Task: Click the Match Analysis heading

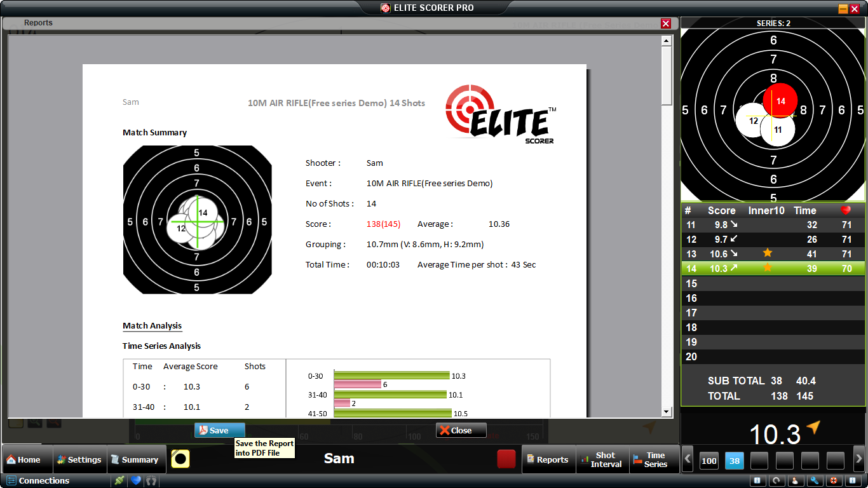Action: [153, 325]
